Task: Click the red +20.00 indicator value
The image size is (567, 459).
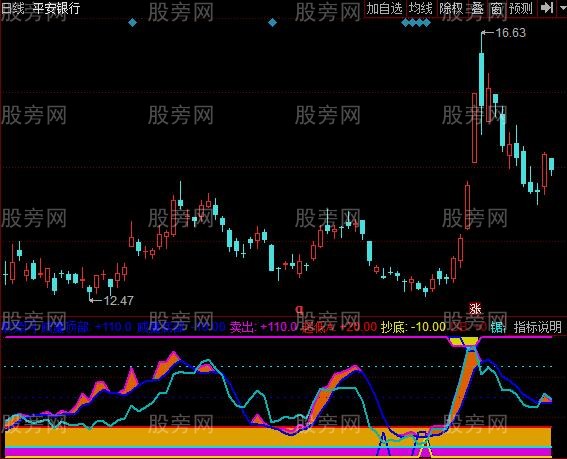Action: pos(358,327)
